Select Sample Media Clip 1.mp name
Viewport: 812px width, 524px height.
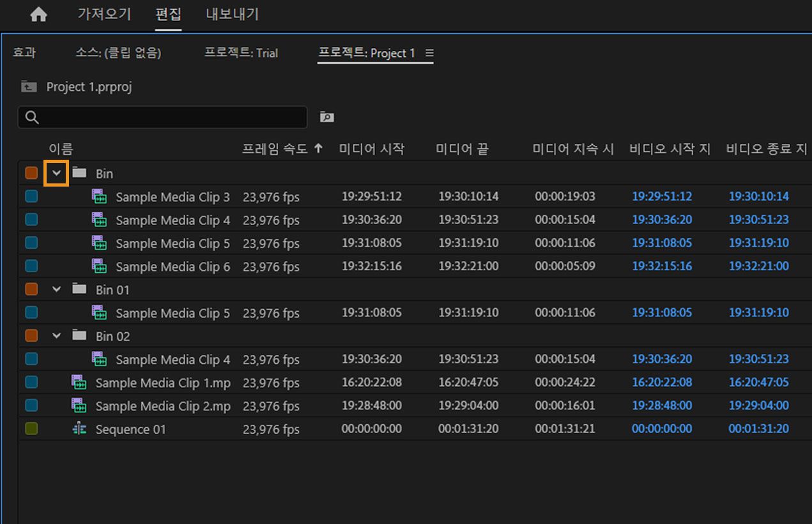click(163, 383)
